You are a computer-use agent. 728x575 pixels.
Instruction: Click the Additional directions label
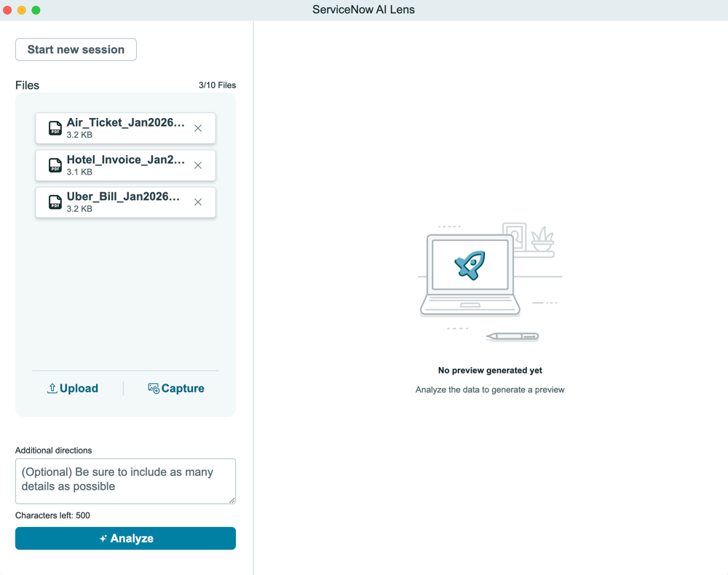point(53,450)
